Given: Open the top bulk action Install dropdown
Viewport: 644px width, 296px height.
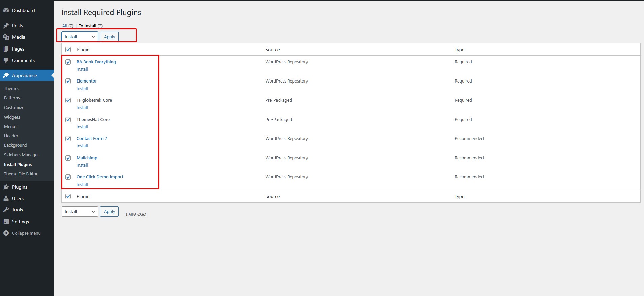Looking at the screenshot, I should [80, 37].
